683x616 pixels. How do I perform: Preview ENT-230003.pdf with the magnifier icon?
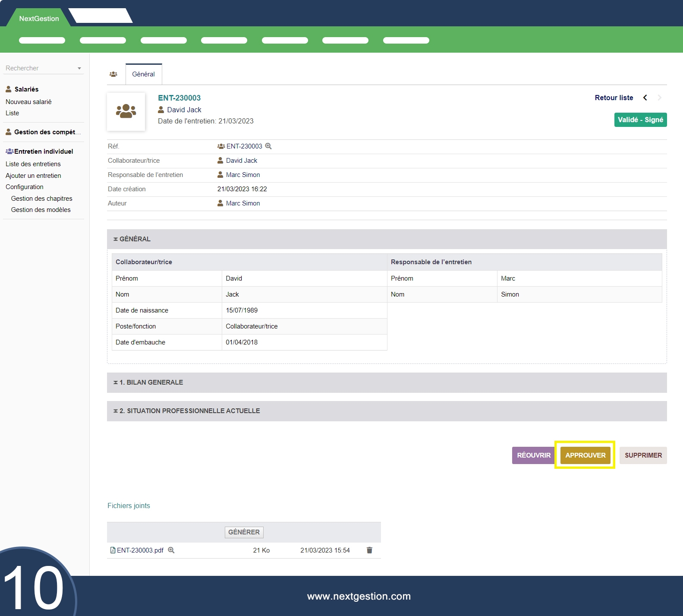pyautogui.click(x=171, y=550)
